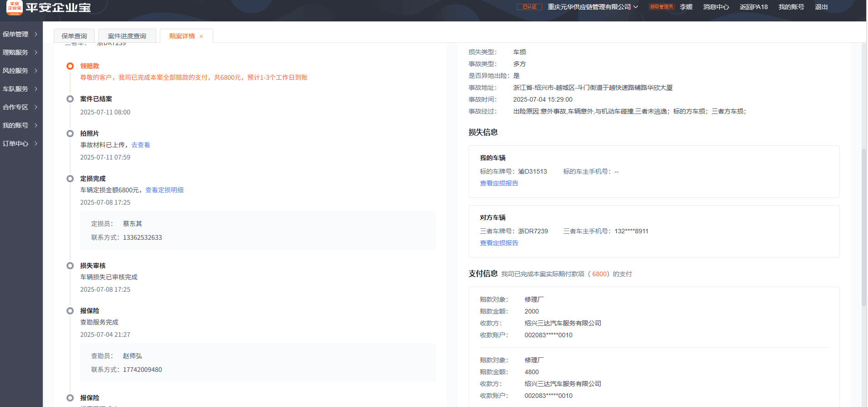Screen dimensions: 868x407
Task: Click the orange 领赔款 timeline status marker
Action: pos(70,66)
